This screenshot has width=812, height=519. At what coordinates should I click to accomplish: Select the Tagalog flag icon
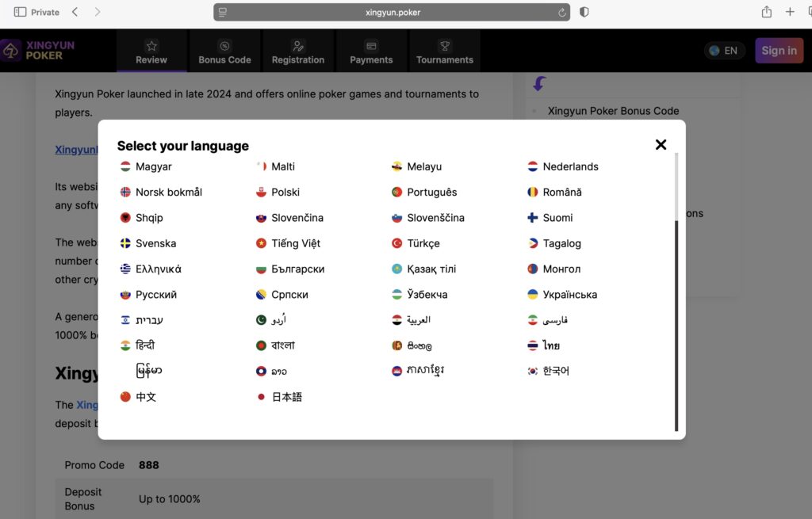[x=532, y=243]
